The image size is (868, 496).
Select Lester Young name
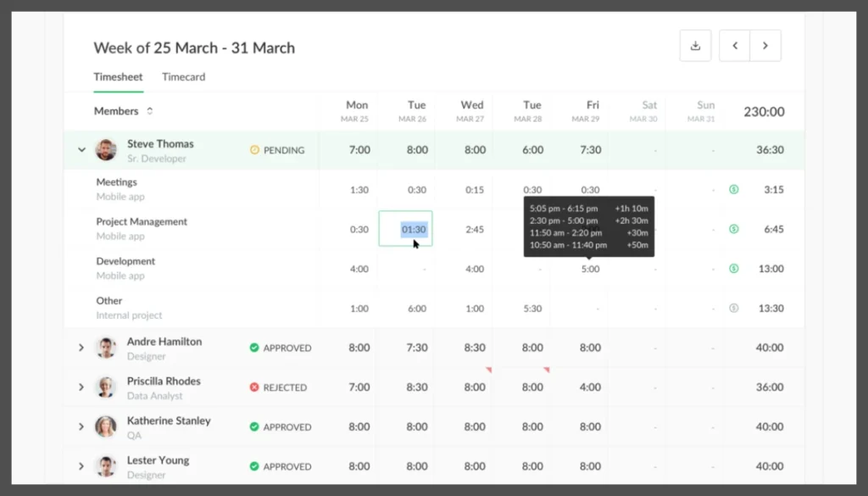point(159,460)
